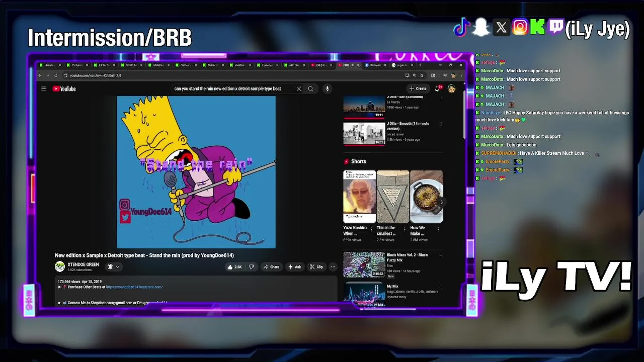
Task: Click Instagram icon on video artwork
Action: point(124,205)
